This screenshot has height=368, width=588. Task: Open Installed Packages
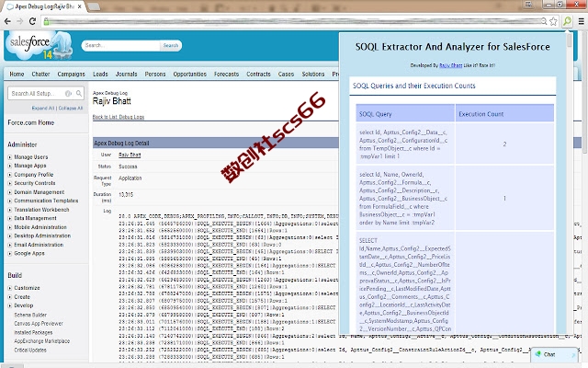[x=33, y=333]
